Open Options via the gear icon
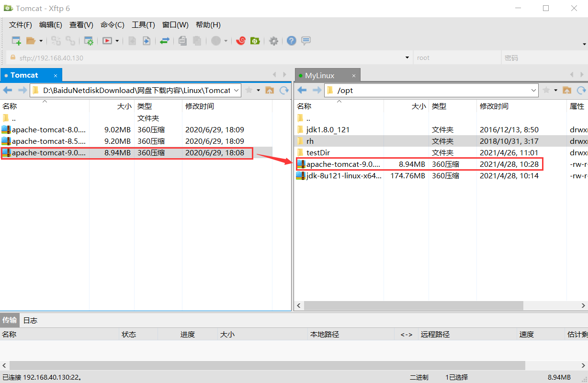 [273, 41]
